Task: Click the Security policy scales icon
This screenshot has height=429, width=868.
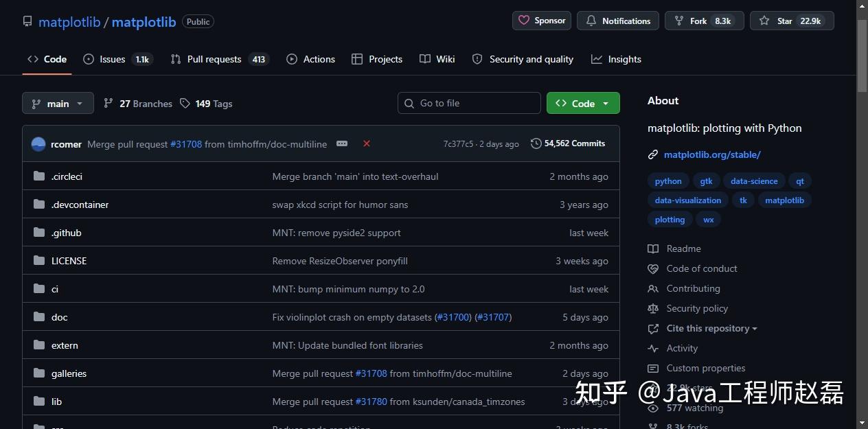Action: pos(653,308)
